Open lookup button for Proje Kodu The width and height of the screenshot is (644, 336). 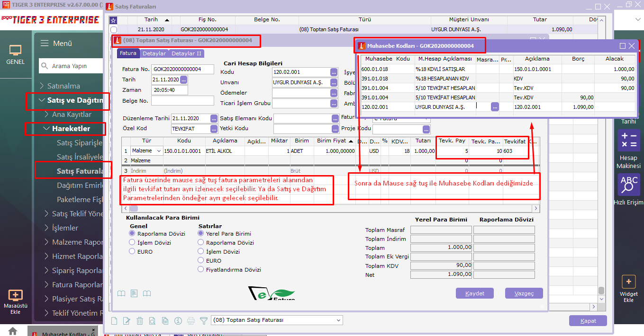[426, 129]
